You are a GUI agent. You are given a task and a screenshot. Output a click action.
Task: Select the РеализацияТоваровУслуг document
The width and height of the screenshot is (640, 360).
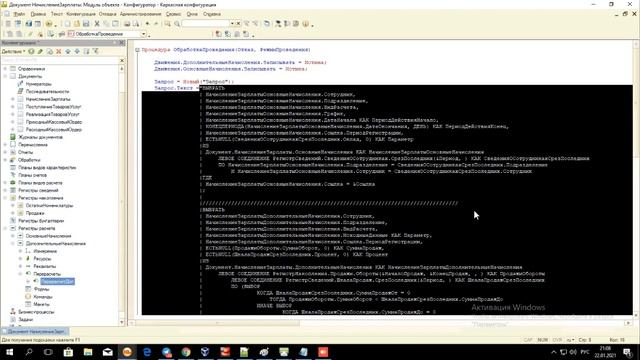coord(52,114)
